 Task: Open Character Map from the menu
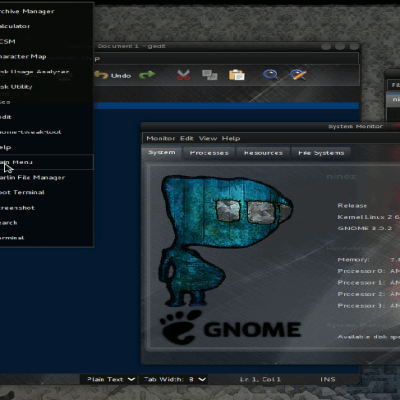click(x=47, y=57)
